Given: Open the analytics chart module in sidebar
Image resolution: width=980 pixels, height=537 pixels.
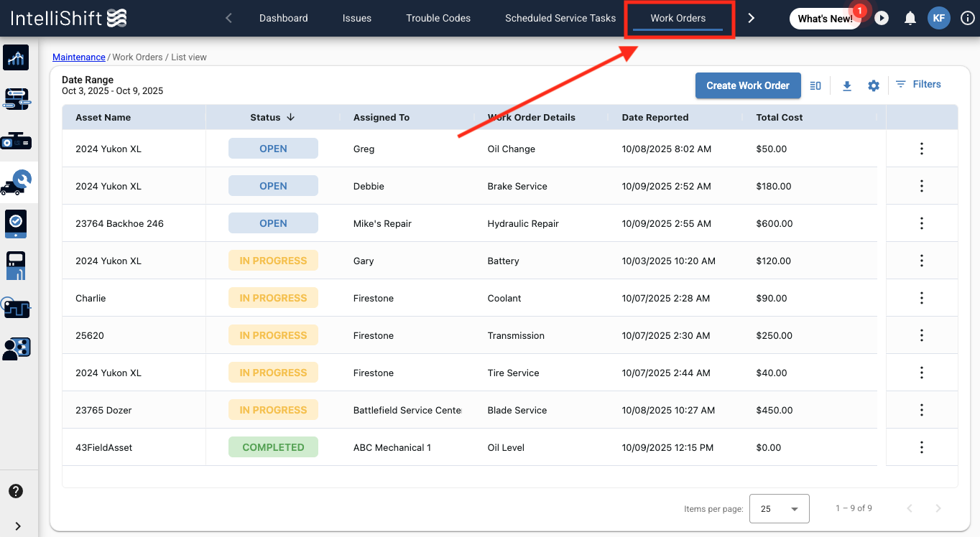Looking at the screenshot, I should (16, 57).
